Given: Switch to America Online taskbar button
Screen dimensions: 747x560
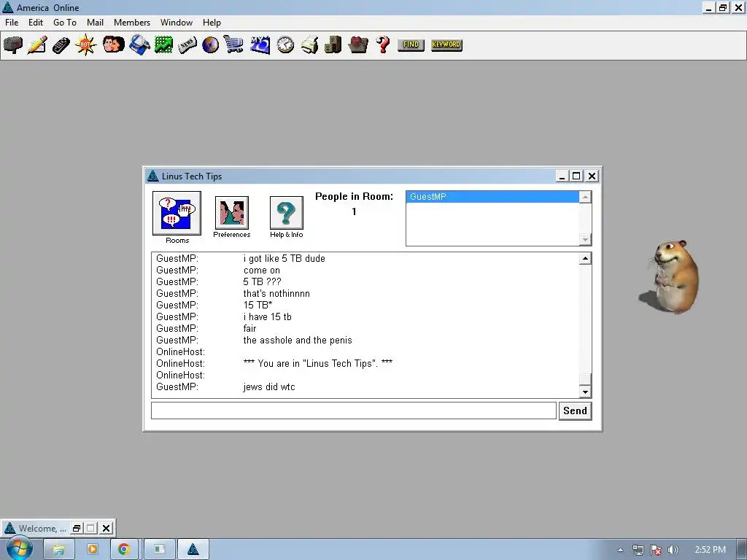Looking at the screenshot, I should tap(193, 550).
